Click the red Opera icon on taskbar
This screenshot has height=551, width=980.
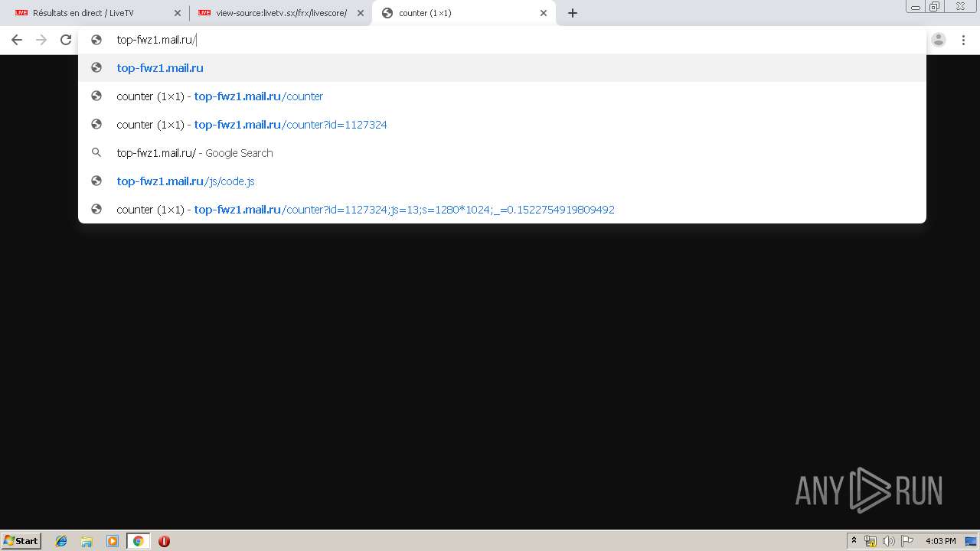point(164,541)
